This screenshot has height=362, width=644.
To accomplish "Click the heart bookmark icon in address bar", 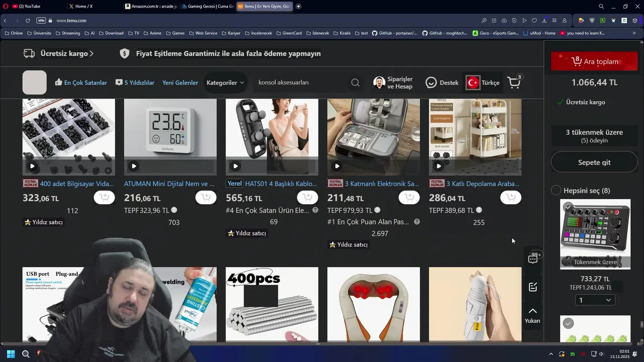I will [x=534, y=21].
